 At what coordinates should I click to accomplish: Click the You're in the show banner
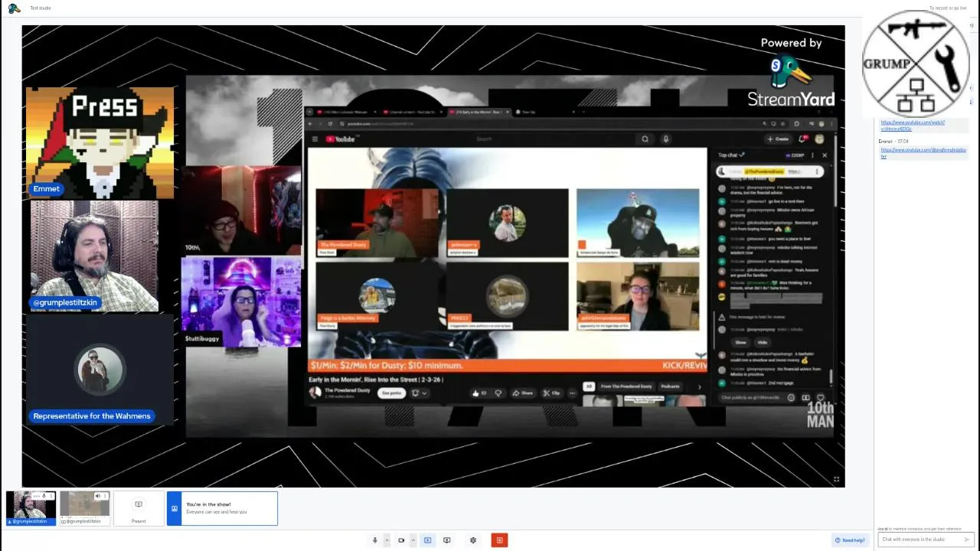222,508
